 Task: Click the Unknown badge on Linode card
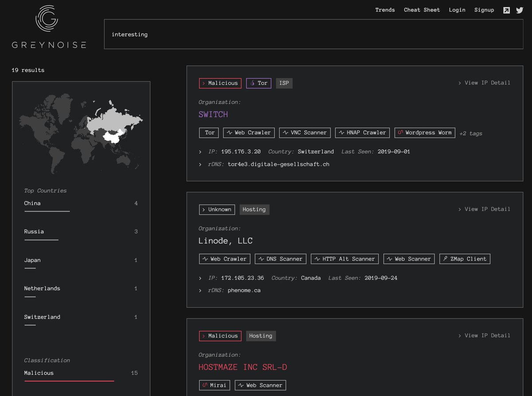point(217,210)
